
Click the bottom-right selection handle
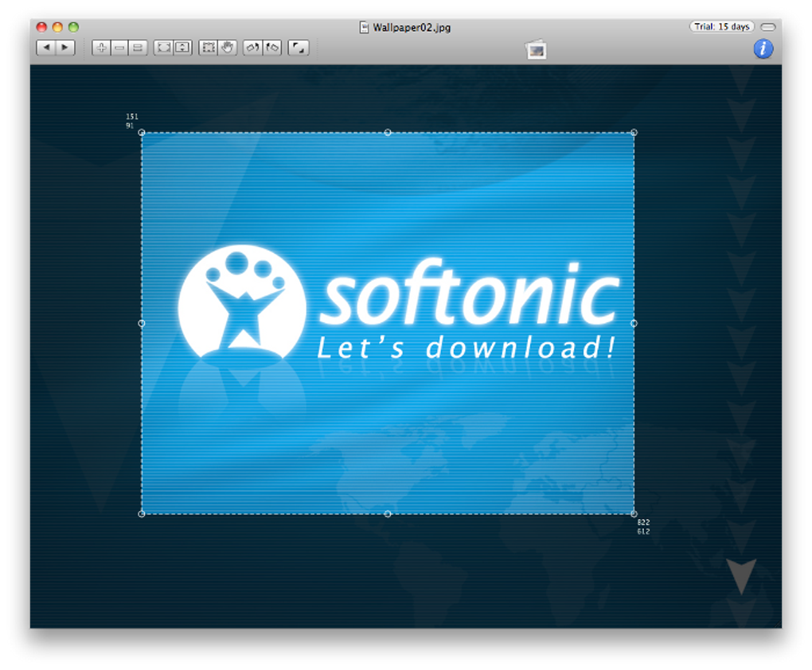[634, 513]
